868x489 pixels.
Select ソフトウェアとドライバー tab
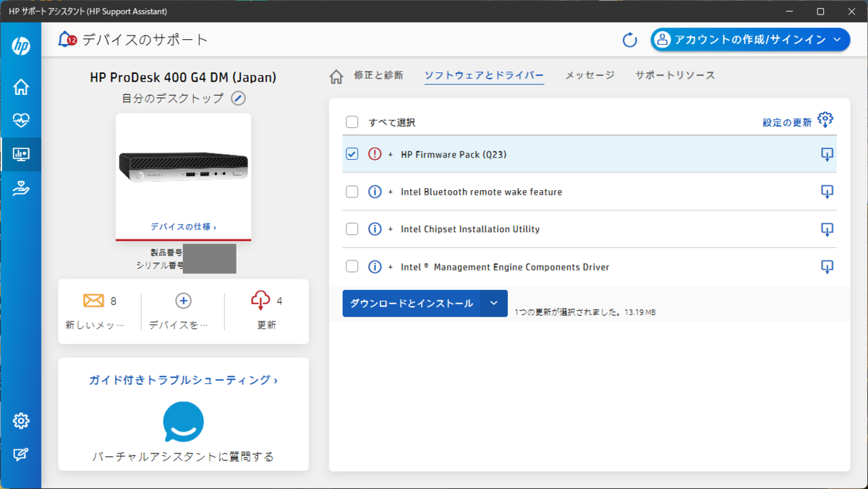point(484,75)
